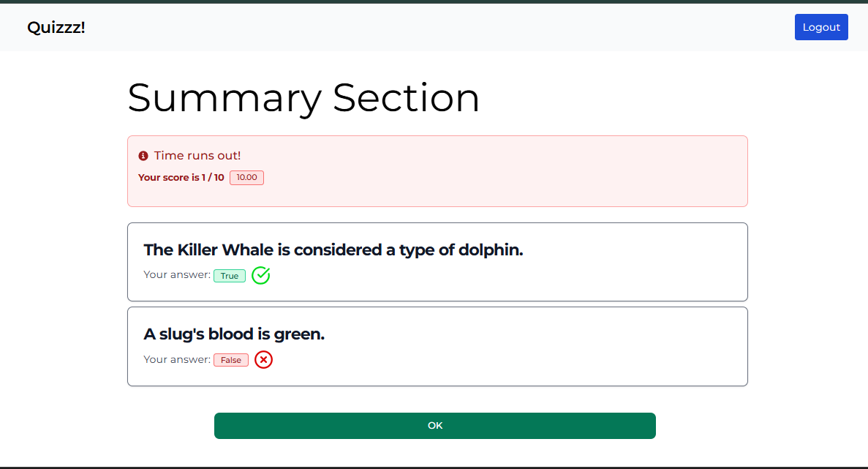The image size is (868, 469).
Task: Click blank space inside Killer Whale question card
Action: point(498,275)
